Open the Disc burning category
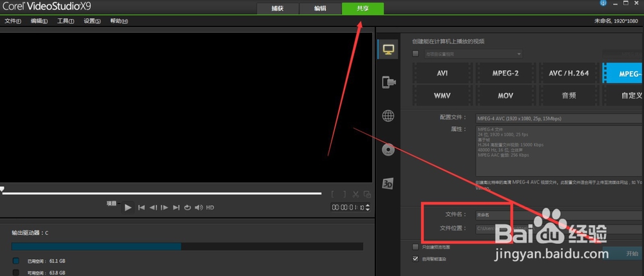The width and height of the screenshot is (644, 276). click(388, 150)
